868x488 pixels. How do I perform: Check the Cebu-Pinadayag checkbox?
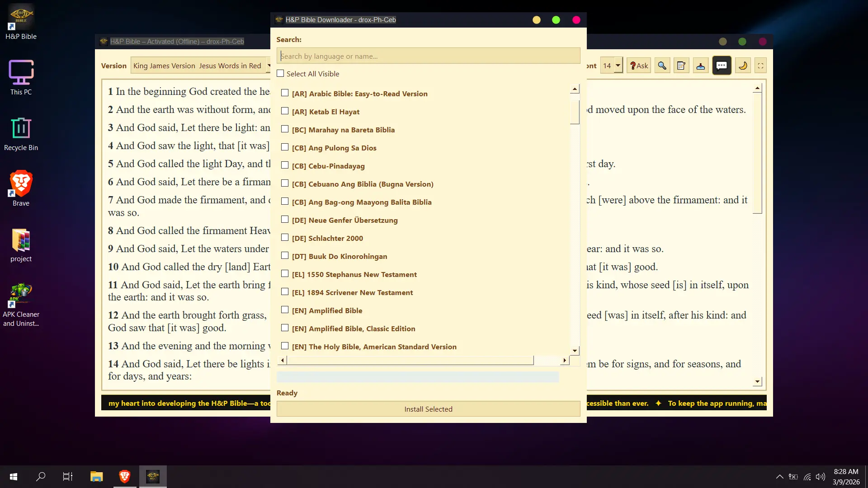[285, 165]
